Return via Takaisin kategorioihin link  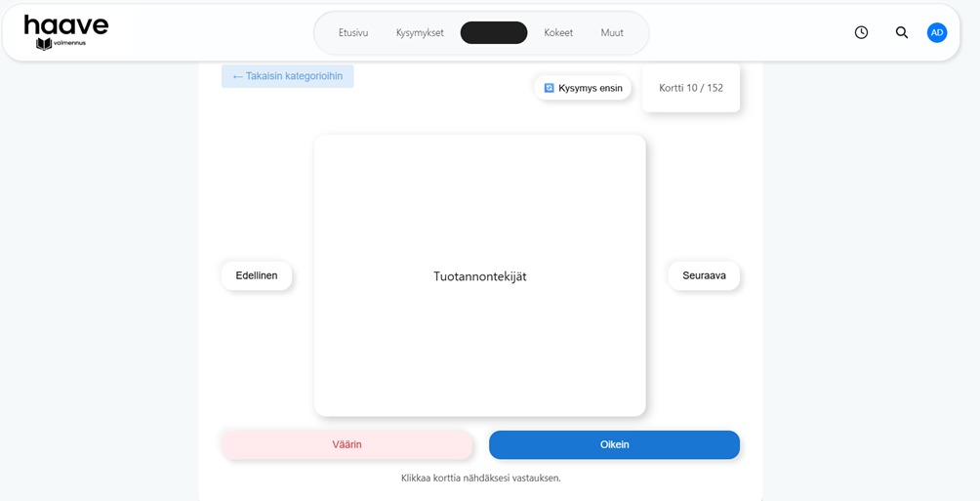click(288, 76)
